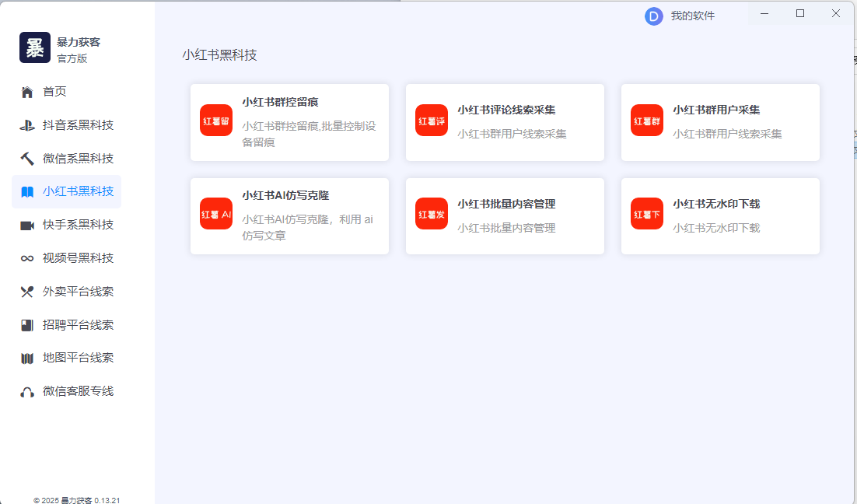Click the 暴力获客 app logo
857x504 pixels.
pos(35,47)
